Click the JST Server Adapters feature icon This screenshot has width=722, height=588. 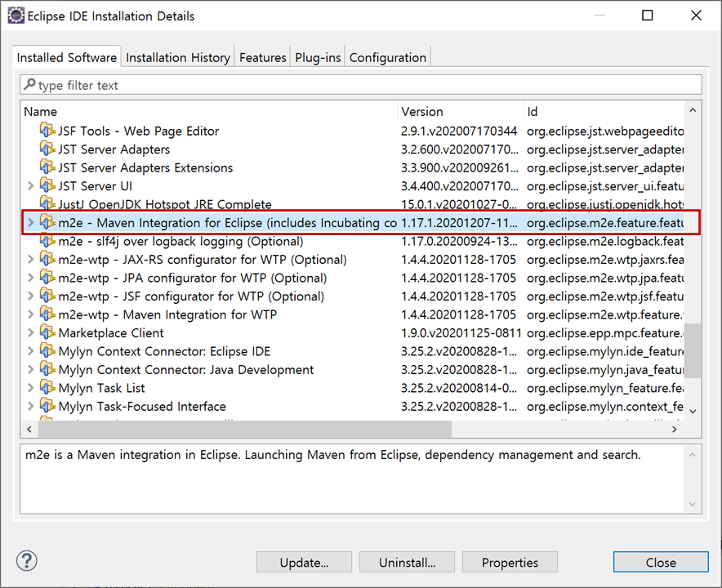[x=47, y=149]
